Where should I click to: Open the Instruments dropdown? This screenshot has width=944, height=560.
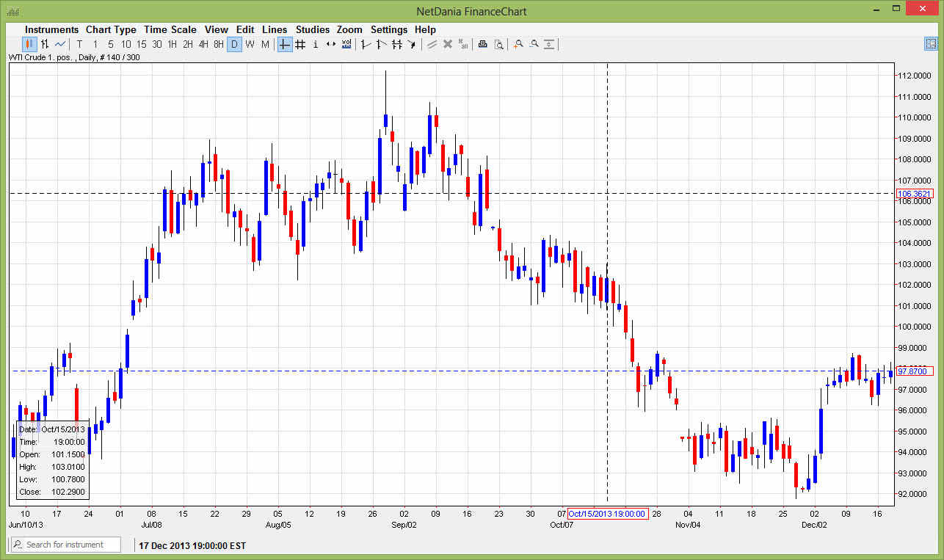[51, 29]
